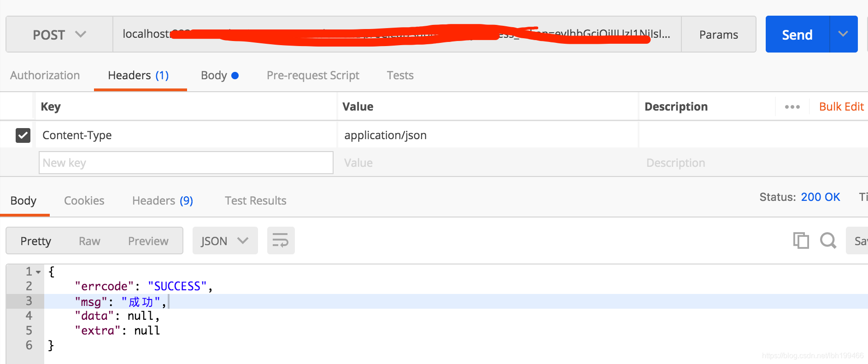The image size is (868, 364).
Task: Toggle the line wrap icon
Action: pyautogui.click(x=281, y=241)
